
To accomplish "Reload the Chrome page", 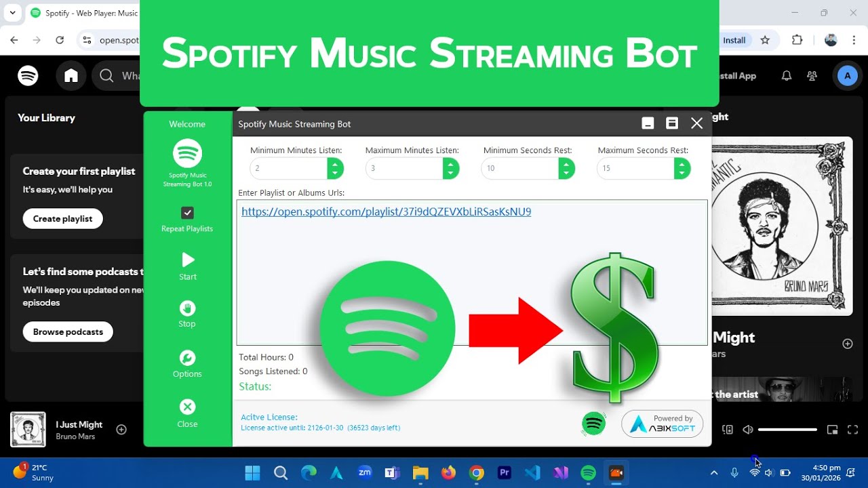I will point(60,40).
